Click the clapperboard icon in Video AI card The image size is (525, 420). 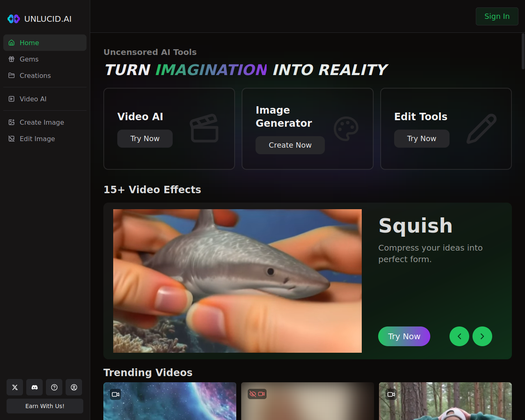[x=204, y=128]
